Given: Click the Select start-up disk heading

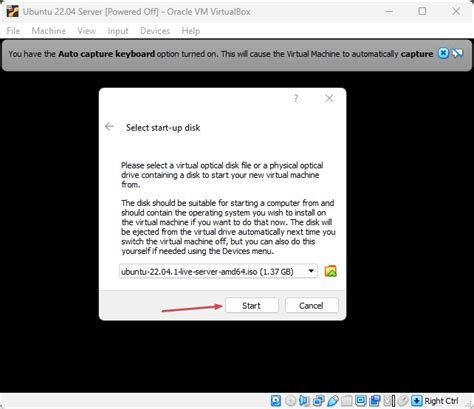Looking at the screenshot, I should pos(163,128).
